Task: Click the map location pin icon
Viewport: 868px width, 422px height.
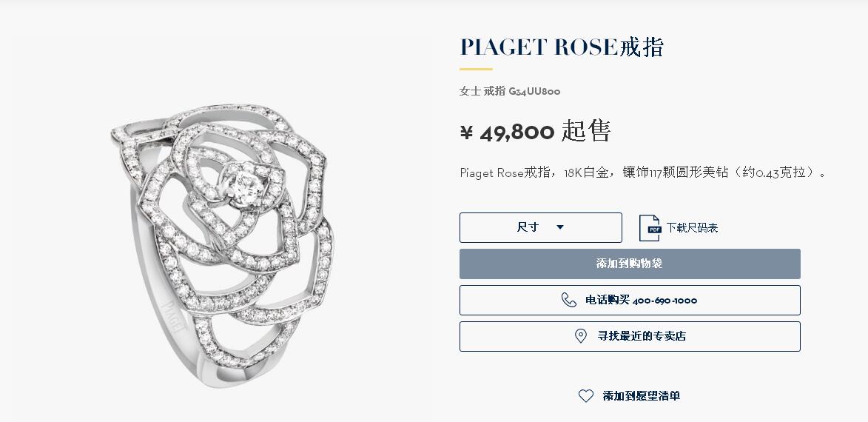Action: (x=581, y=336)
